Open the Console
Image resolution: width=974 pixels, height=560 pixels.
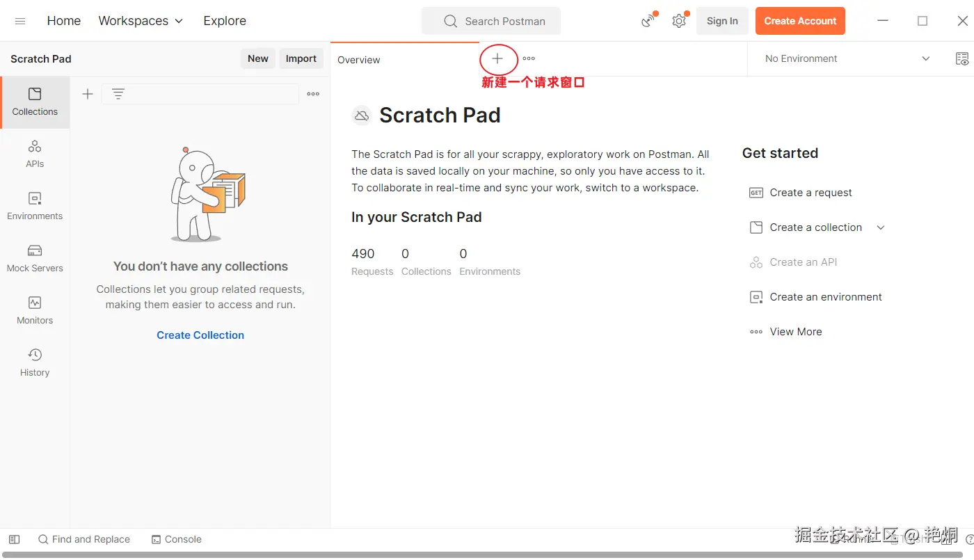[x=177, y=539]
